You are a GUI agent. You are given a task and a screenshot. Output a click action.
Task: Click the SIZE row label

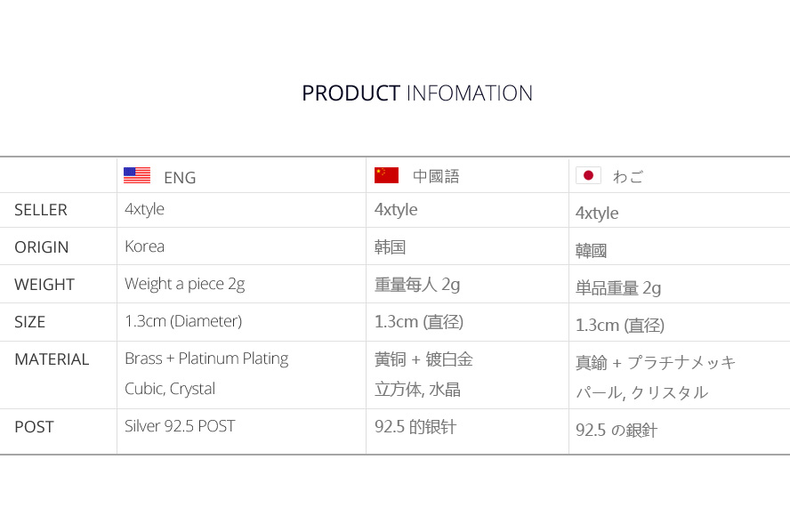(x=30, y=322)
